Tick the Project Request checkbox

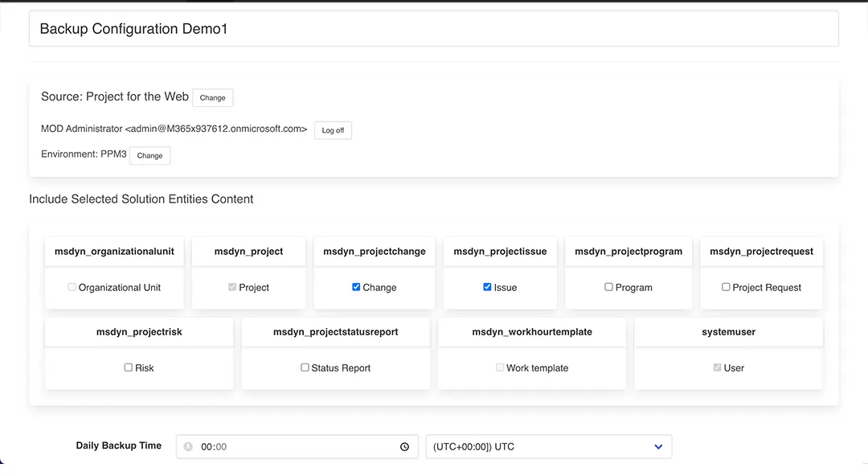point(726,287)
